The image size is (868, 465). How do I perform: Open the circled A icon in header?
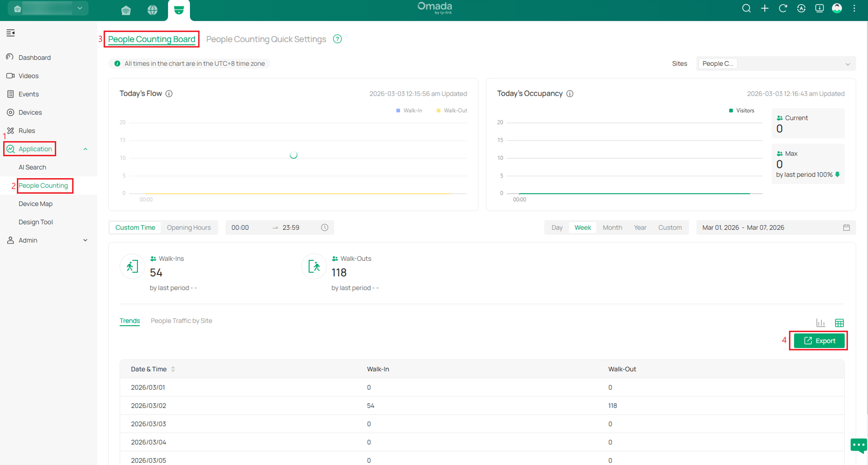(x=801, y=8)
